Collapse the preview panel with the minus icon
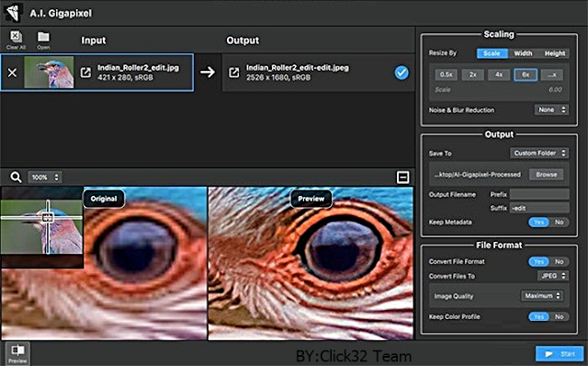588x366 pixels. click(x=402, y=177)
